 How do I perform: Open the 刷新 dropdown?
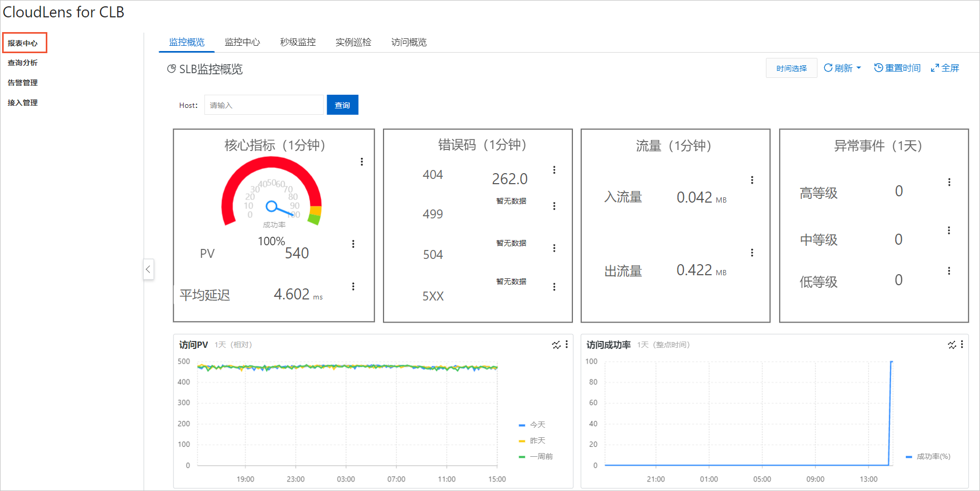[842, 68]
